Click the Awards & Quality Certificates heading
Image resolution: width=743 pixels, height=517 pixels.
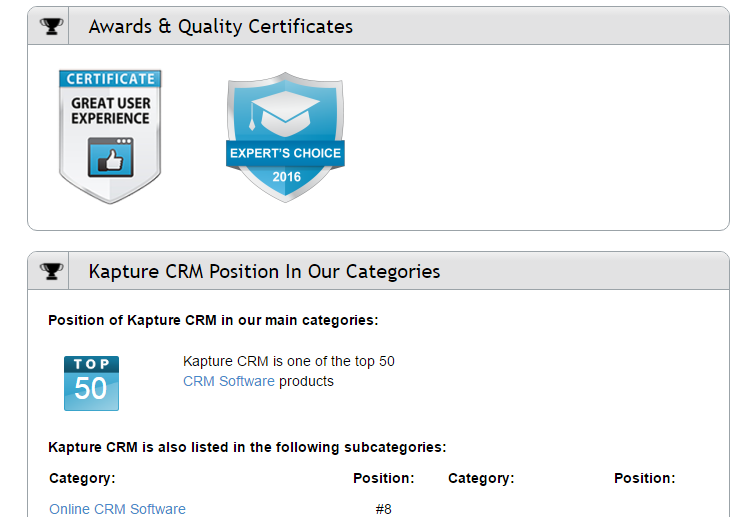coord(221,27)
